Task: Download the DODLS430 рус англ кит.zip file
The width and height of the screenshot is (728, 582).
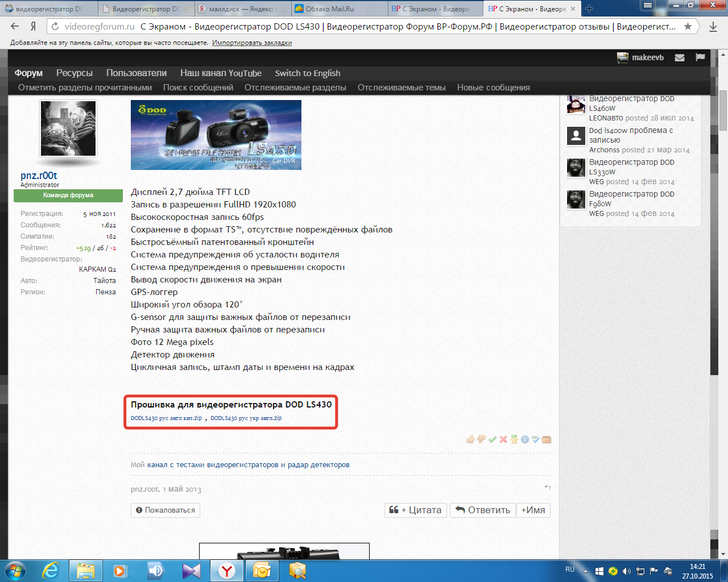Action: pyautogui.click(x=166, y=418)
